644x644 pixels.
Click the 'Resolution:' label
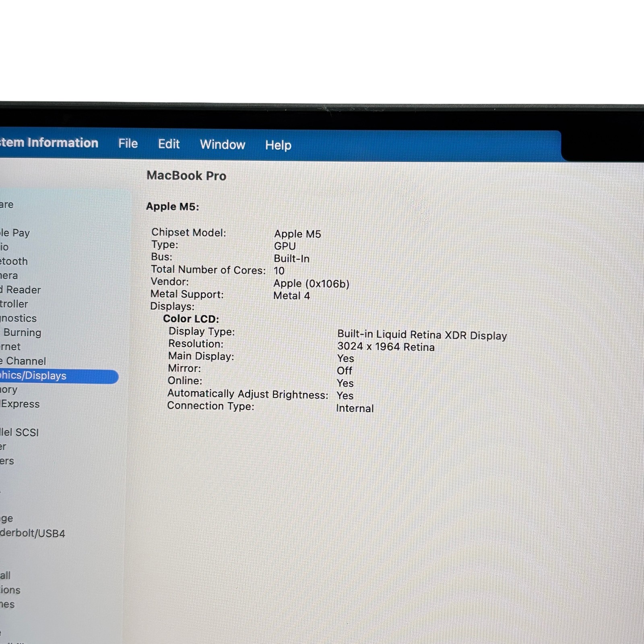pyautogui.click(x=196, y=344)
